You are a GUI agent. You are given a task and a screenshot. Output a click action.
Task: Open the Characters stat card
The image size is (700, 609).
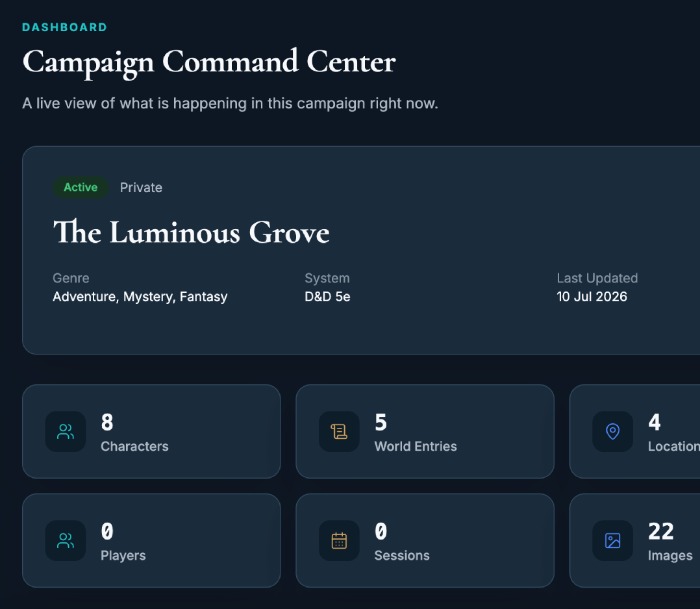pos(151,431)
